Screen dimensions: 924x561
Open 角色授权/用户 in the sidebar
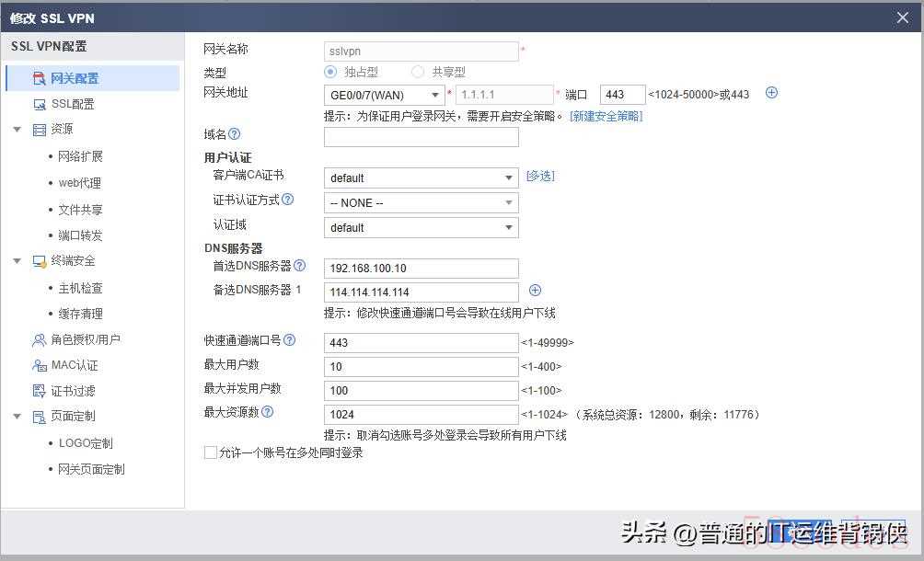pos(85,339)
